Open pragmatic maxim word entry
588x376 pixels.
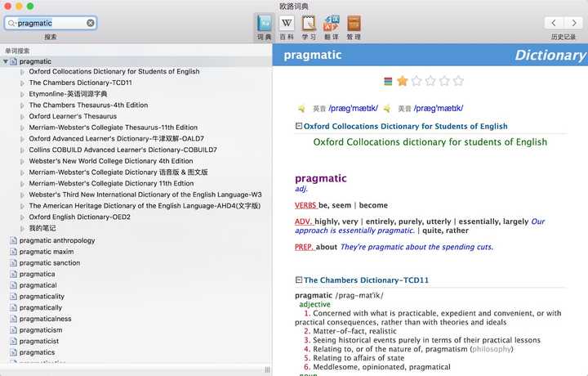pos(47,252)
